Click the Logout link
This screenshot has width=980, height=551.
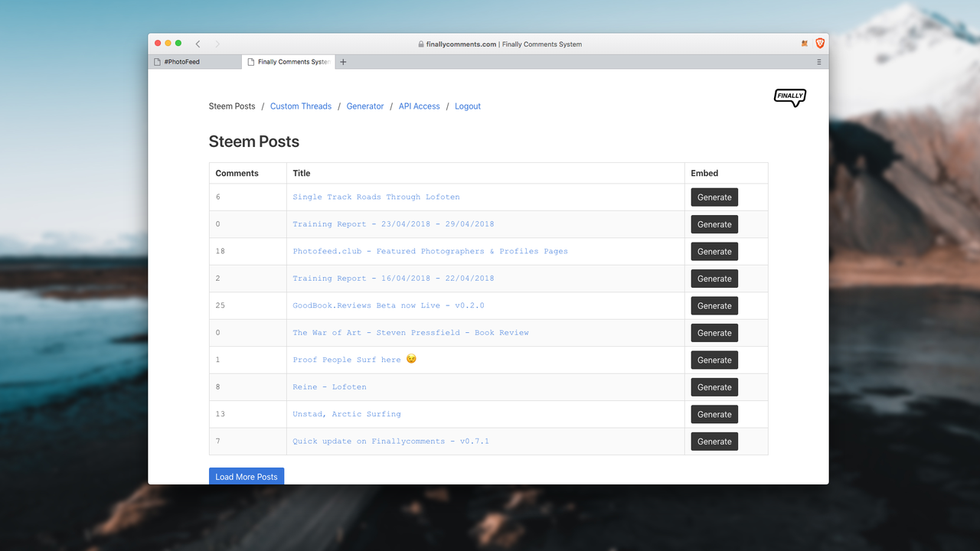click(x=468, y=106)
